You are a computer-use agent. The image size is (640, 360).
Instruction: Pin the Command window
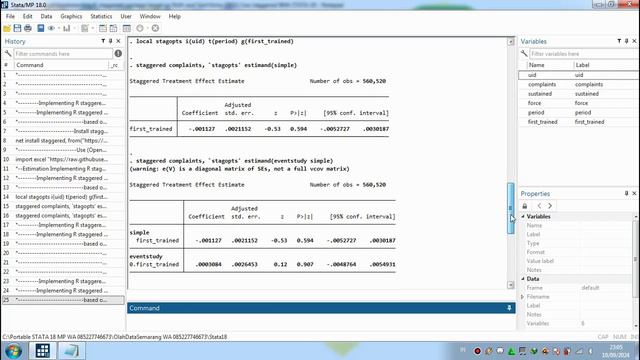509,308
